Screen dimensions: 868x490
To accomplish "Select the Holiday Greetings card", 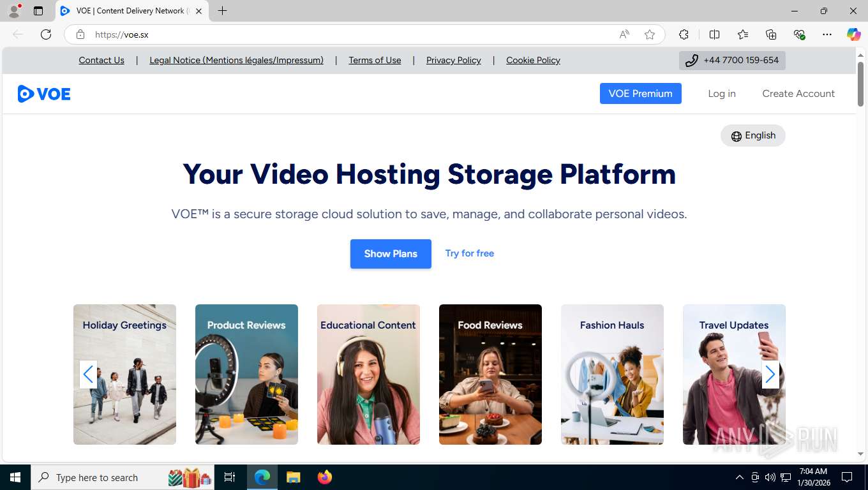I will [124, 375].
